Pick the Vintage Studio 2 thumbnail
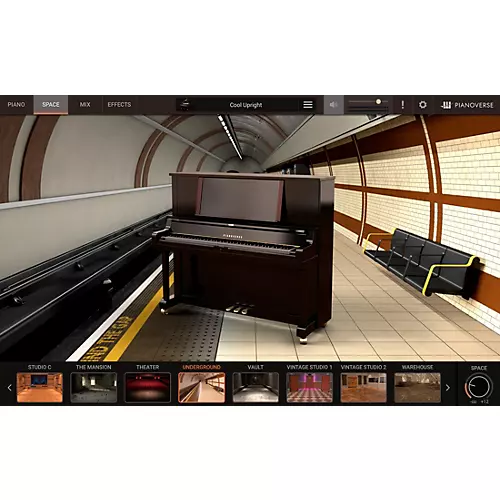This screenshot has height=500, width=500. (x=364, y=388)
